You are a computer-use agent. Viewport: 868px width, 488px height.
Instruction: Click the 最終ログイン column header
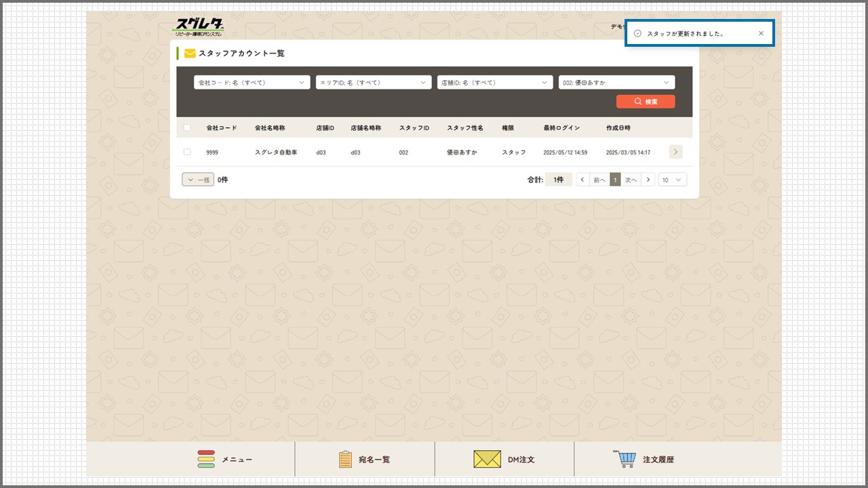click(561, 128)
